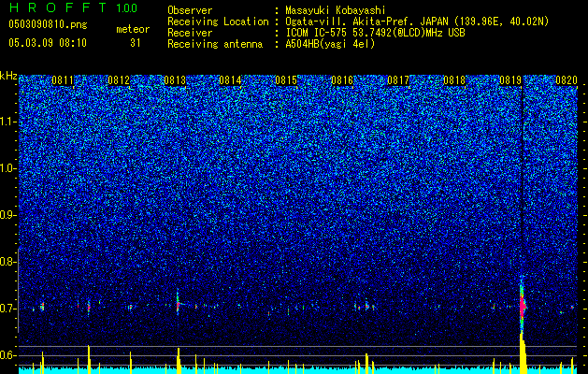Click the 0813 time marker
Viewport: 588px width, 374px height.
(x=175, y=80)
